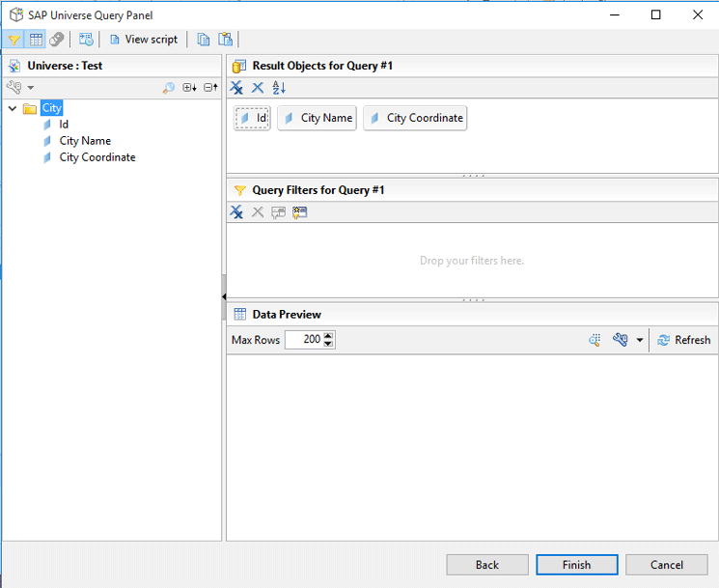The image size is (719, 588).
Task: Click the grey eraser-shaped toolbar icon
Action: point(56,40)
